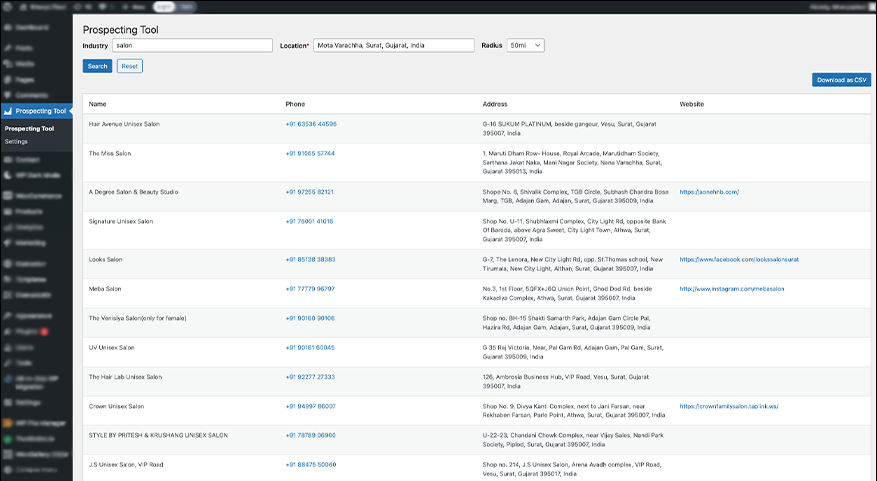Click phone number +91 92277 27333
The image size is (877, 481).
[310, 377]
